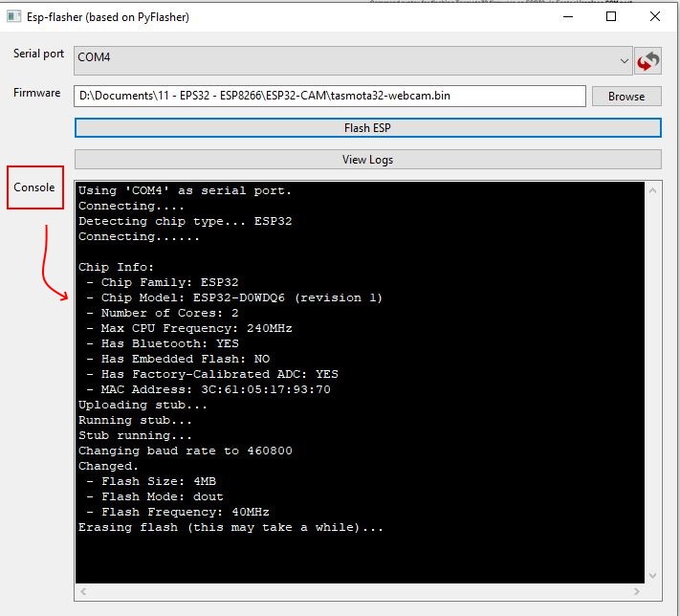
Task: Click the console scroll left arrow
Action: [x=83, y=591]
